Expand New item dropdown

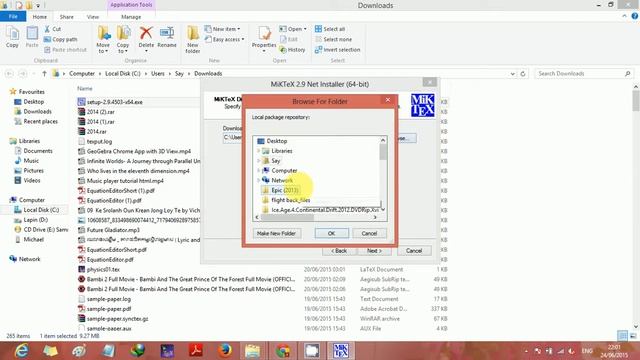[222, 29]
